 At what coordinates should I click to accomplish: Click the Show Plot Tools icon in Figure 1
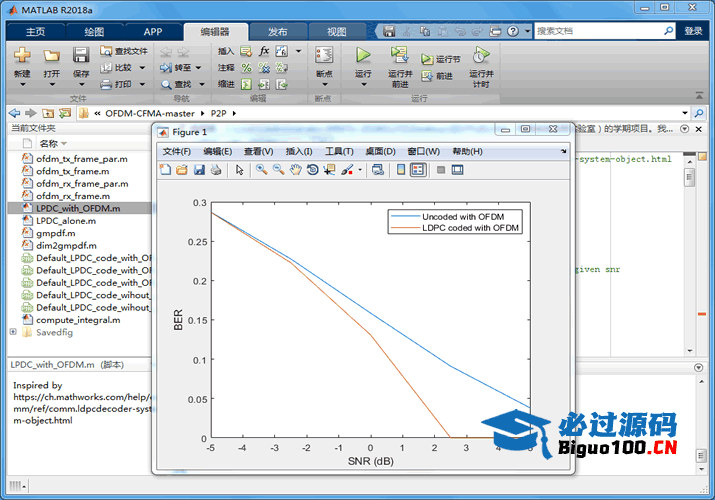[457, 170]
